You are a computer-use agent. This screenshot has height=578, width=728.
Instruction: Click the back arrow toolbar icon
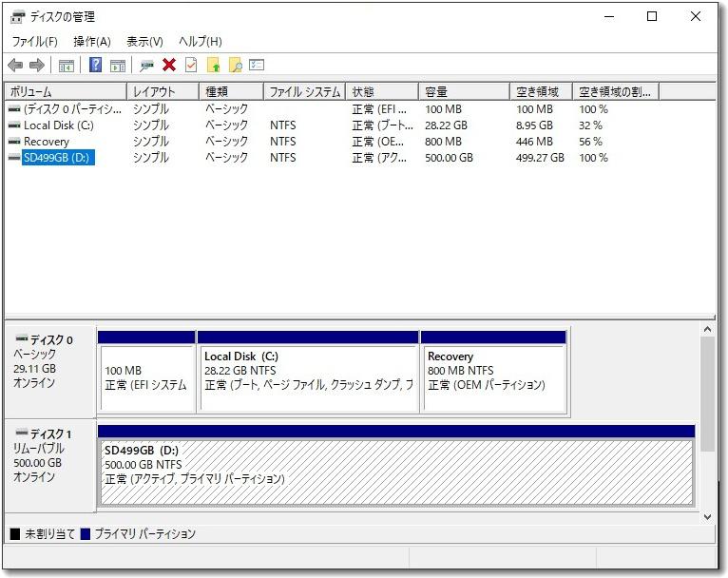pos(15,66)
